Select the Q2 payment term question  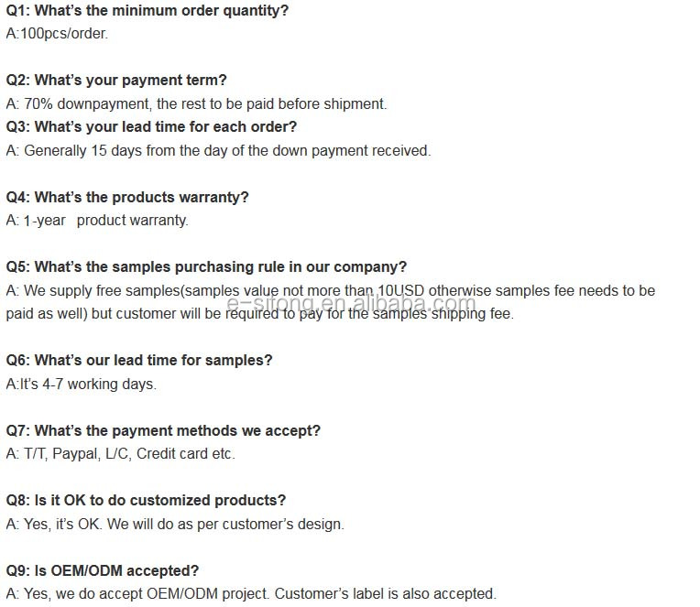pos(116,81)
